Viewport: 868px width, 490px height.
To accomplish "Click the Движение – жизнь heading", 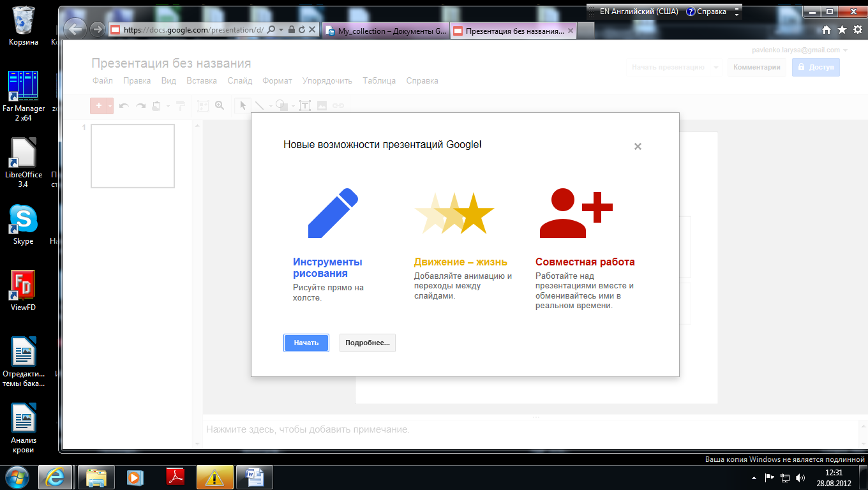I will (x=460, y=262).
